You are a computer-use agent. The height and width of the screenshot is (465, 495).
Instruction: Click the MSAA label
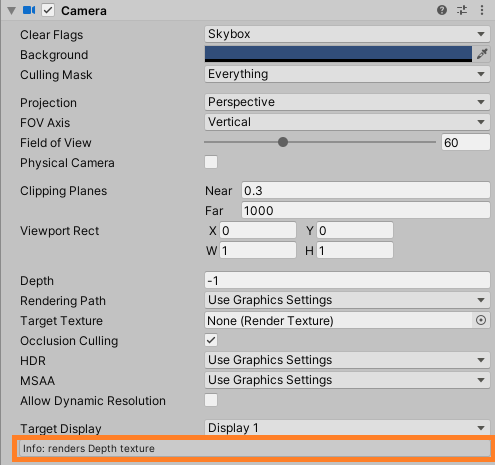[37, 381]
